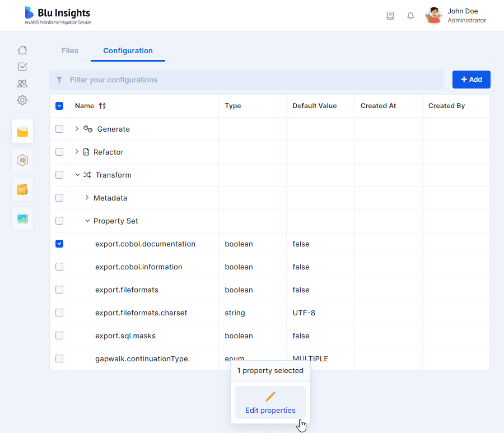
Task: Open the settings gear icon in sidebar
Action: click(x=22, y=100)
